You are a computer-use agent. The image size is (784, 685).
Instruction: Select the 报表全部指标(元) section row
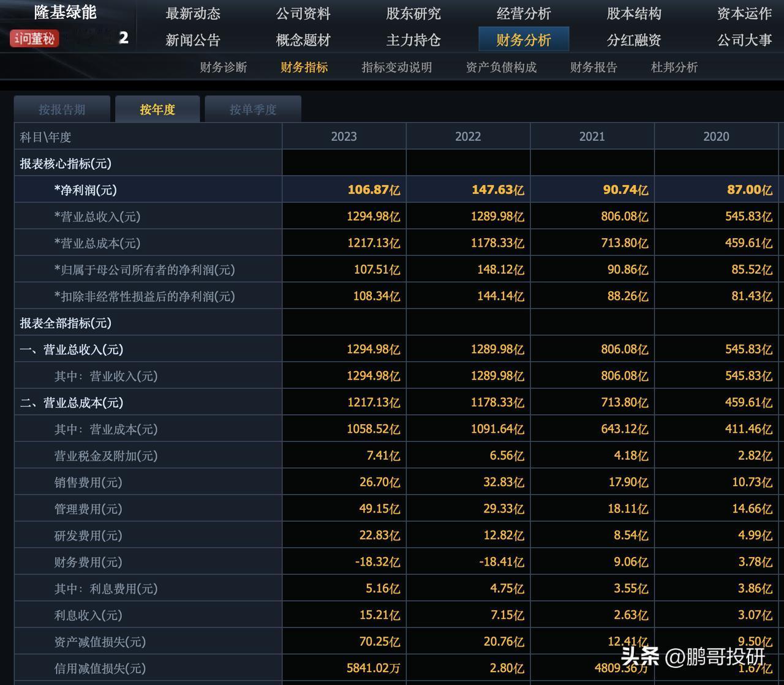click(66, 323)
